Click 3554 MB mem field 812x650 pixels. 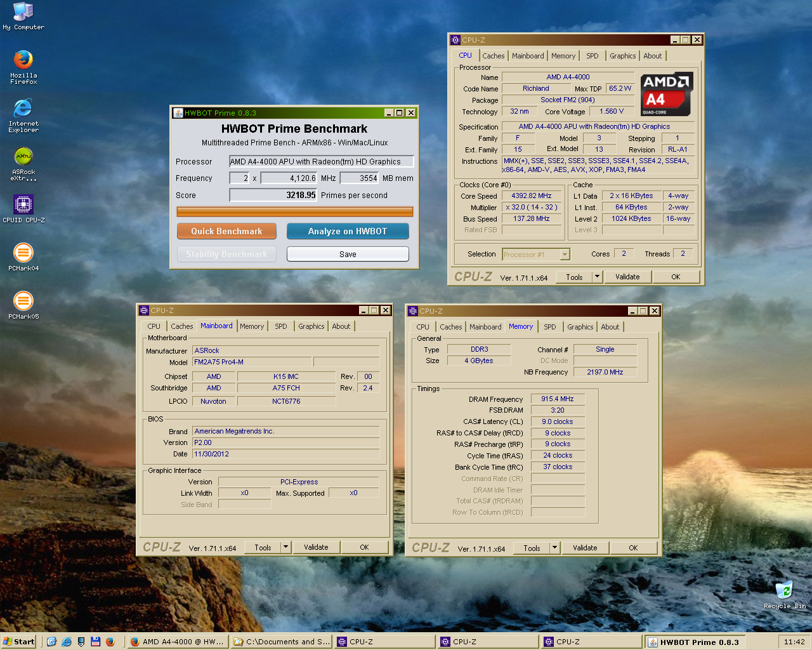pos(360,178)
